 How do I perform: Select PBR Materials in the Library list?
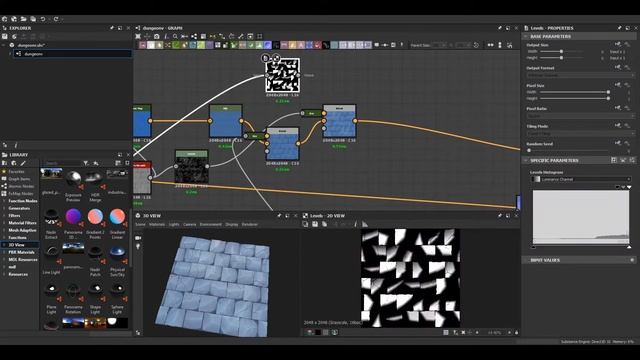pyautogui.click(x=22, y=252)
